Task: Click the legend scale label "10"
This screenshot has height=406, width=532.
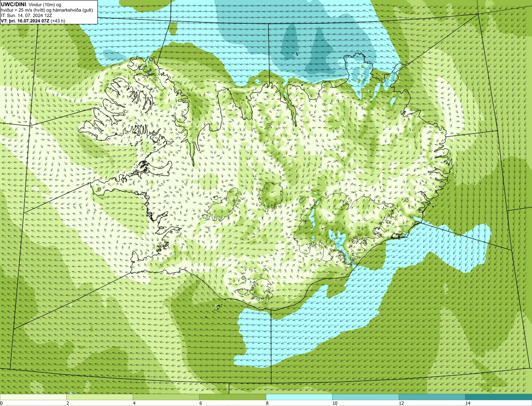Action: pyautogui.click(x=335, y=403)
